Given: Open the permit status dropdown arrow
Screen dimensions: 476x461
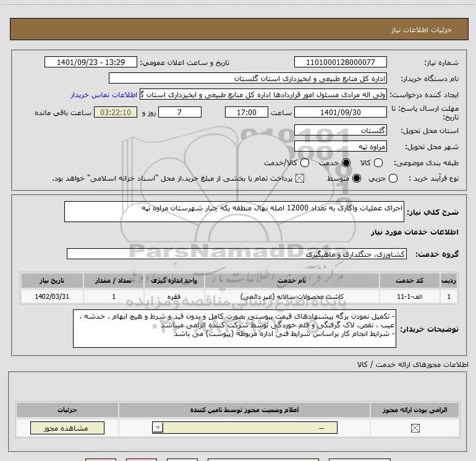Looking at the screenshot, I should coord(158,428).
